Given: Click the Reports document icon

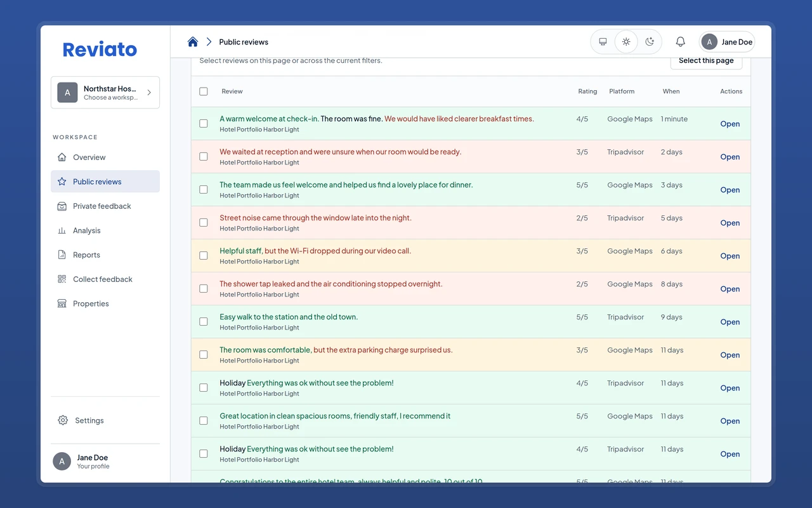Looking at the screenshot, I should point(62,255).
